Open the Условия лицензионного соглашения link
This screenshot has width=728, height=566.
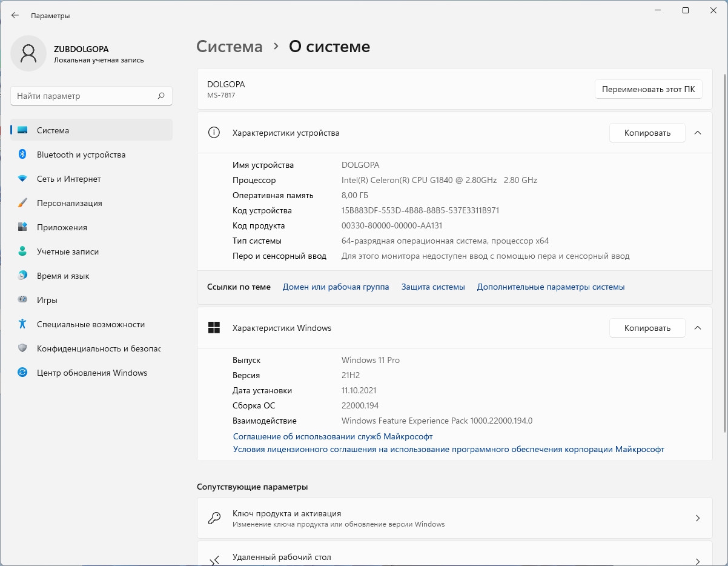449,449
